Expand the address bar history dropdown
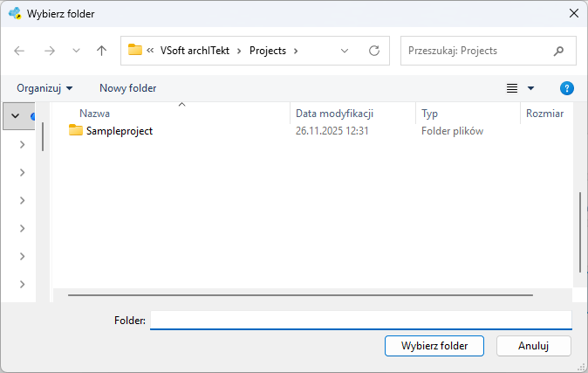The width and height of the screenshot is (588, 373). point(345,51)
